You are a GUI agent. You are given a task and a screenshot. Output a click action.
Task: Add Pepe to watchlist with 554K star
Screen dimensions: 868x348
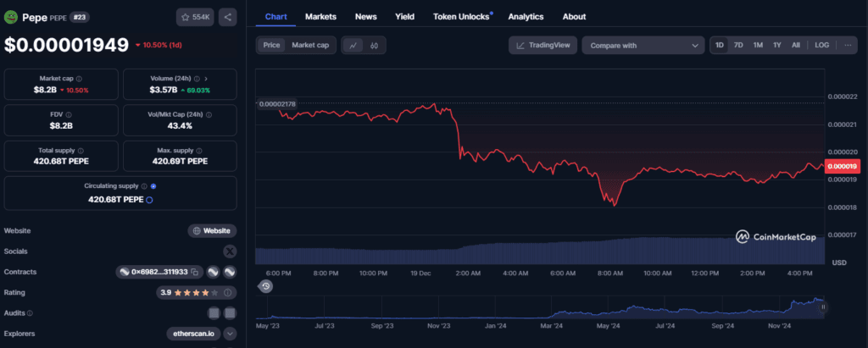[x=195, y=18]
